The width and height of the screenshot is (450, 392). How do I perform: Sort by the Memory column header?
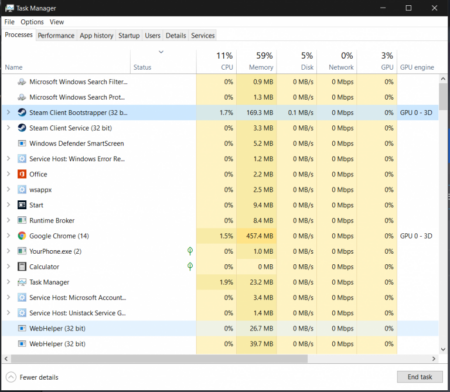tap(257, 61)
